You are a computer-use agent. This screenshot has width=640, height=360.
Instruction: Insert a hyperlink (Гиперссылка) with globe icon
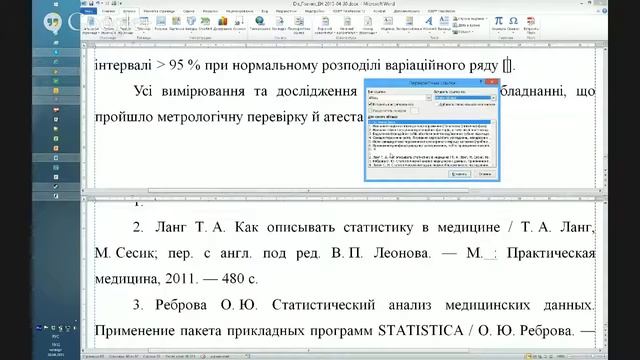click(260, 24)
